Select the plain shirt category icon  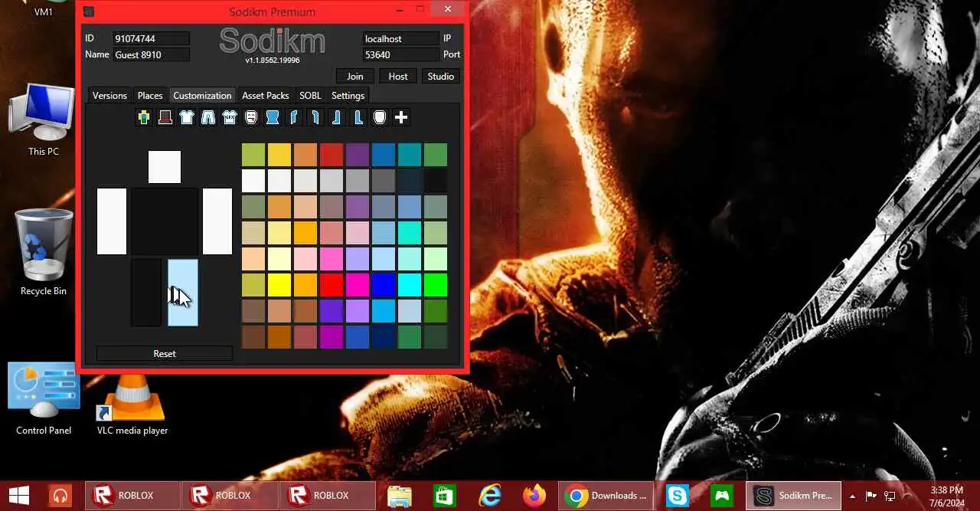[x=187, y=117]
